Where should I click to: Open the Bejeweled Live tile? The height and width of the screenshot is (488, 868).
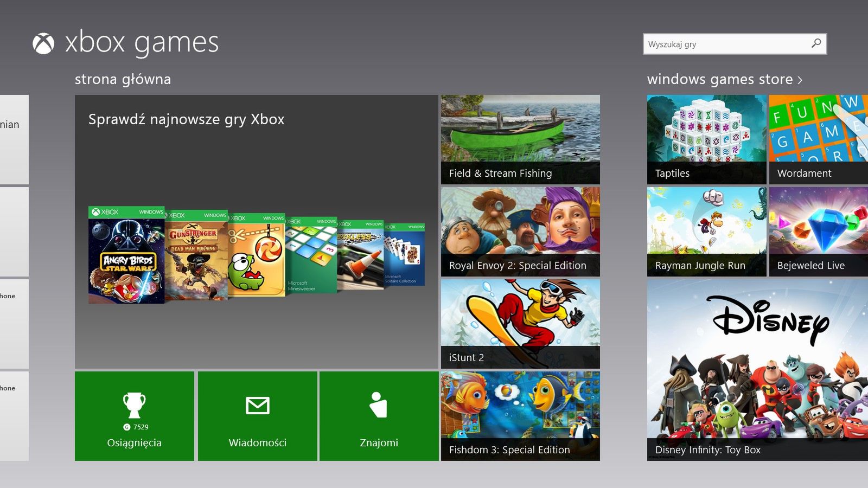point(819,232)
